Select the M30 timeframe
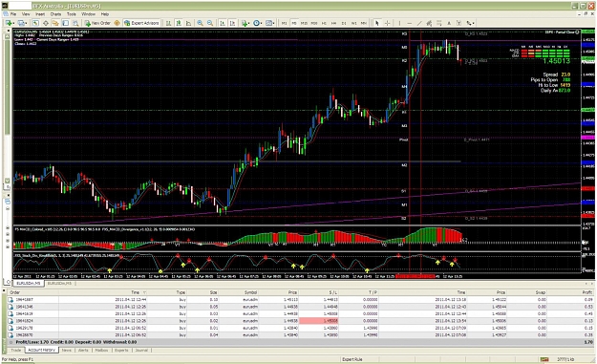Viewport: 597px width, 364px height. (x=314, y=23)
